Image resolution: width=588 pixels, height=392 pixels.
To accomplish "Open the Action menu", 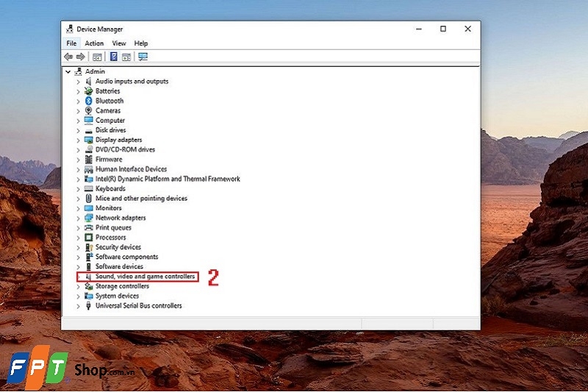I will [x=94, y=43].
